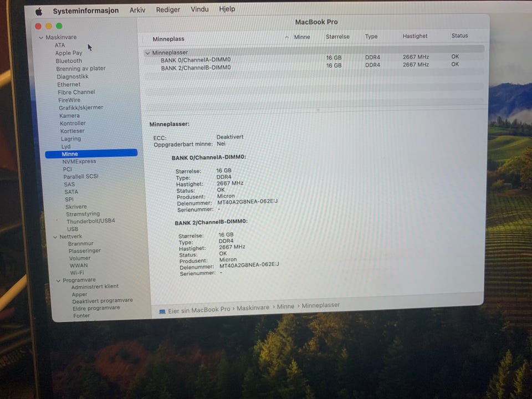Click Maskinvare in the path bar
The height and width of the screenshot is (399, 532).
click(253, 308)
